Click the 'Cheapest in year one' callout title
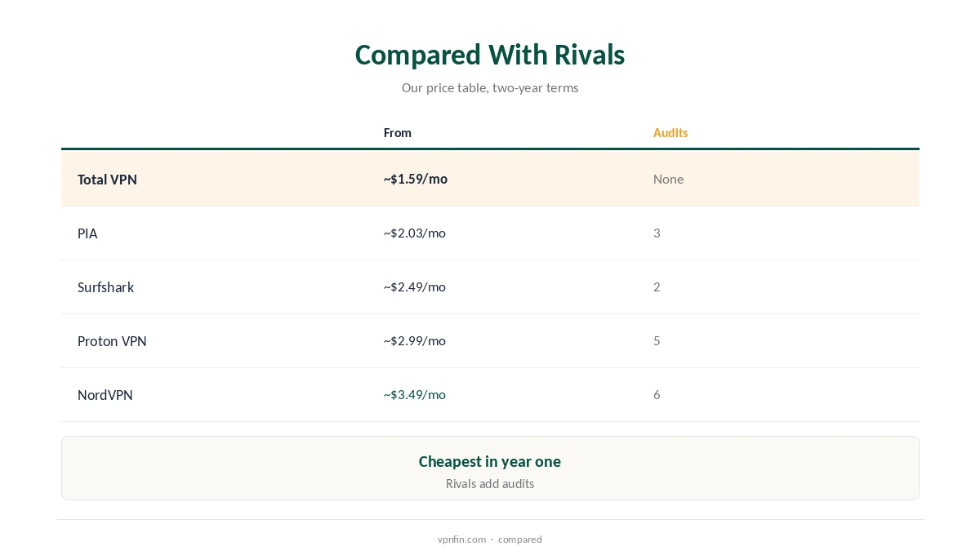Image resolution: width=980 pixels, height=555 pixels. coord(490,461)
